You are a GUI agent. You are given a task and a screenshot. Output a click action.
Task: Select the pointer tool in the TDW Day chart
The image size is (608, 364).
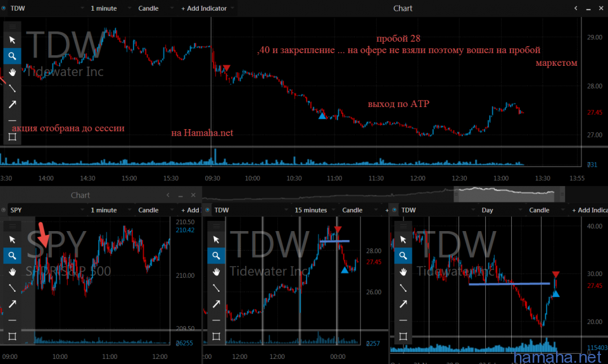click(x=403, y=239)
